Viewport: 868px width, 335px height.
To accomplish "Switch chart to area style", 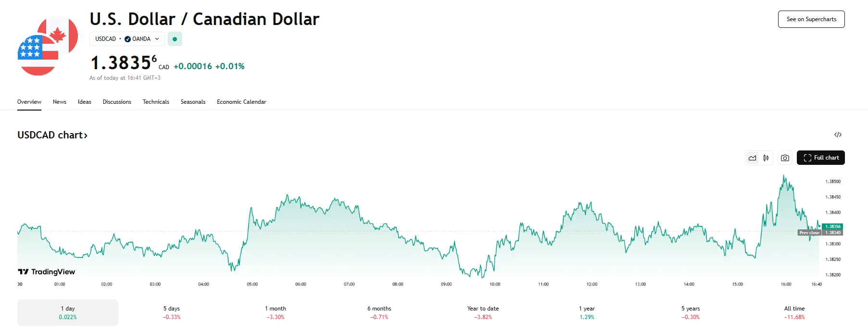I will (753, 158).
